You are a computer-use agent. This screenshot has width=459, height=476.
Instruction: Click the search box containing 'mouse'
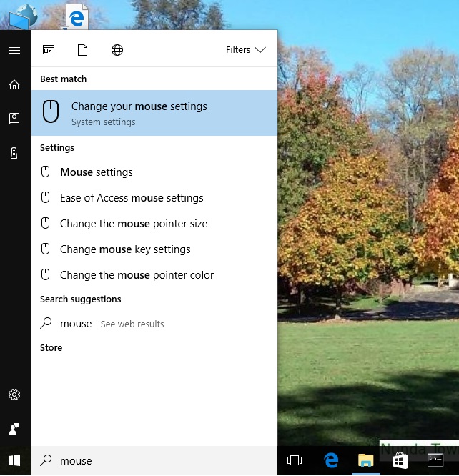tap(154, 461)
